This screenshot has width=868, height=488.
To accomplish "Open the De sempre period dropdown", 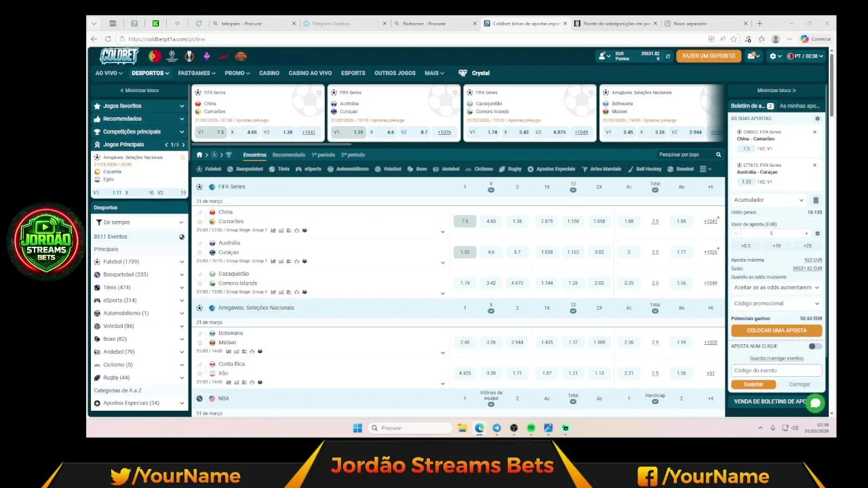I will (x=139, y=222).
